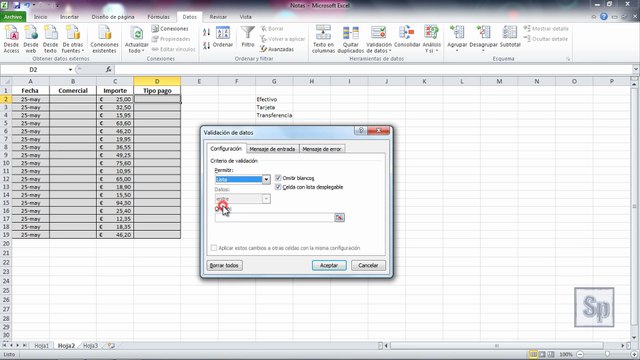640x360 pixels.
Task: Click the Aceptar button
Action: point(329,265)
